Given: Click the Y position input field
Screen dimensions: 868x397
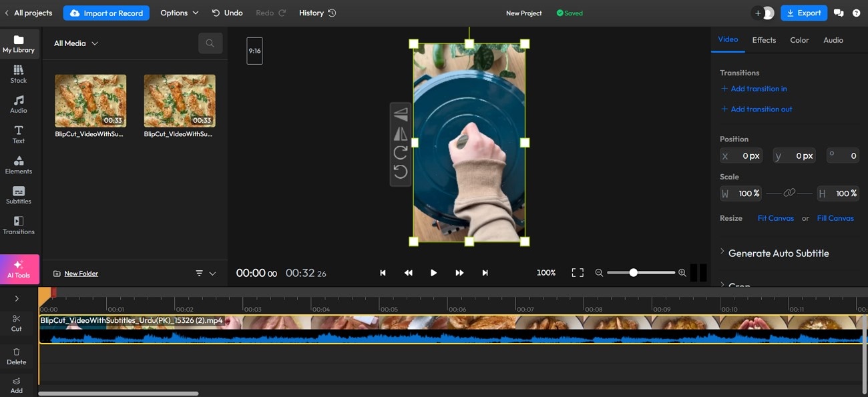Looking at the screenshot, I should click(x=795, y=155).
